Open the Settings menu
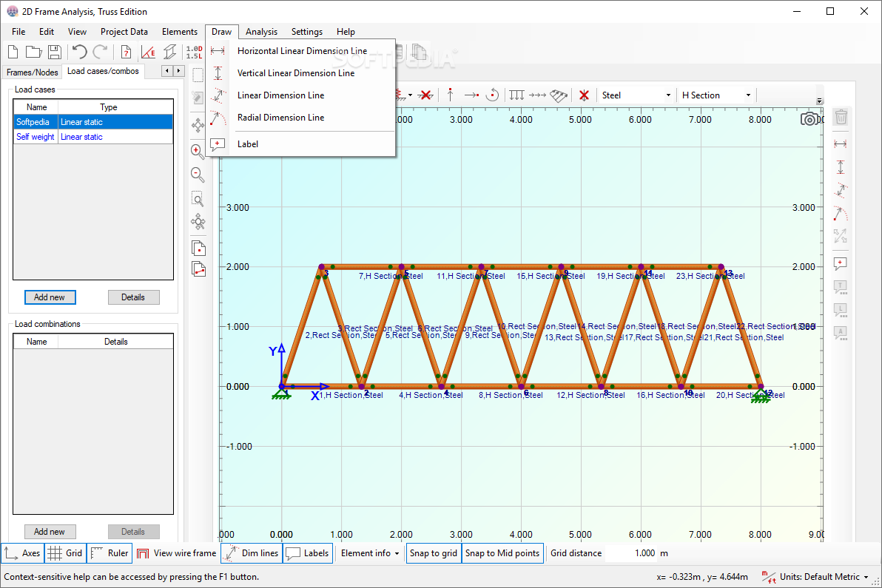The width and height of the screenshot is (882, 588). coord(306,32)
